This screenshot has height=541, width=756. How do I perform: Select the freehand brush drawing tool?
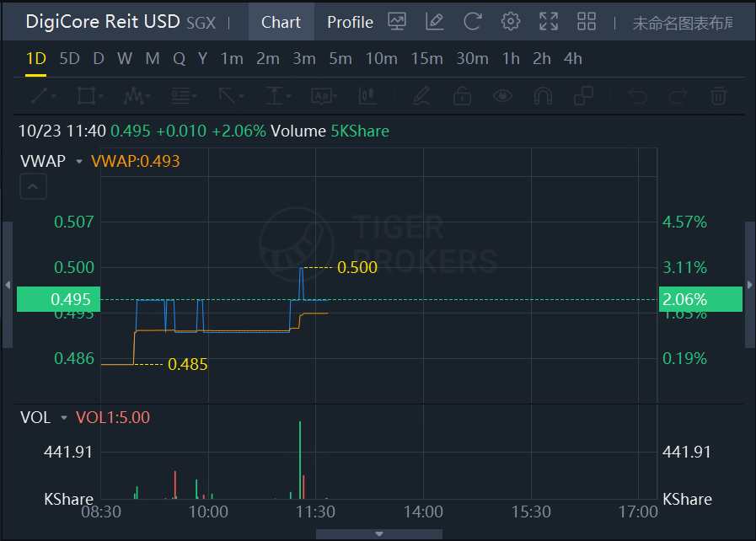(421, 96)
